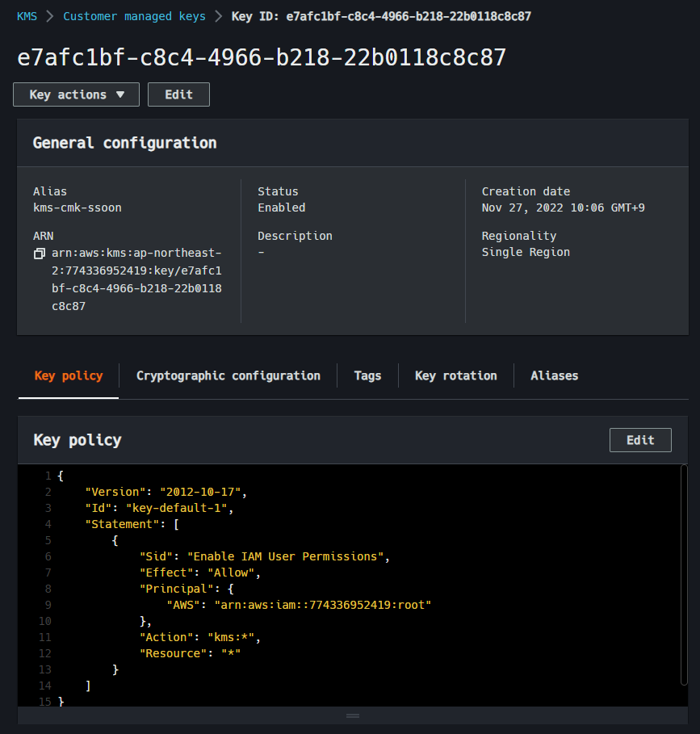Image resolution: width=700 pixels, height=734 pixels.
Task: Click the Edit button next to Key actions
Action: pyautogui.click(x=178, y=94)
